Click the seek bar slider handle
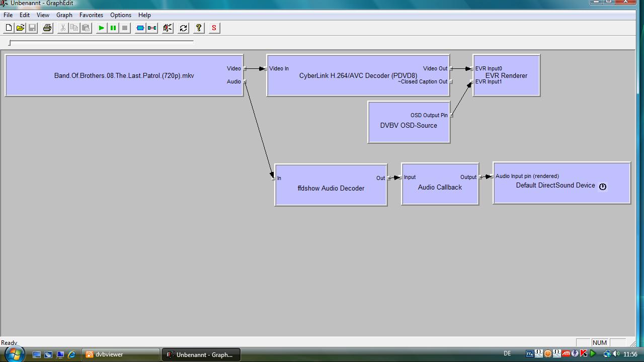Image resolution: width=644 pixels, height=362 pixels. point(10,43)
